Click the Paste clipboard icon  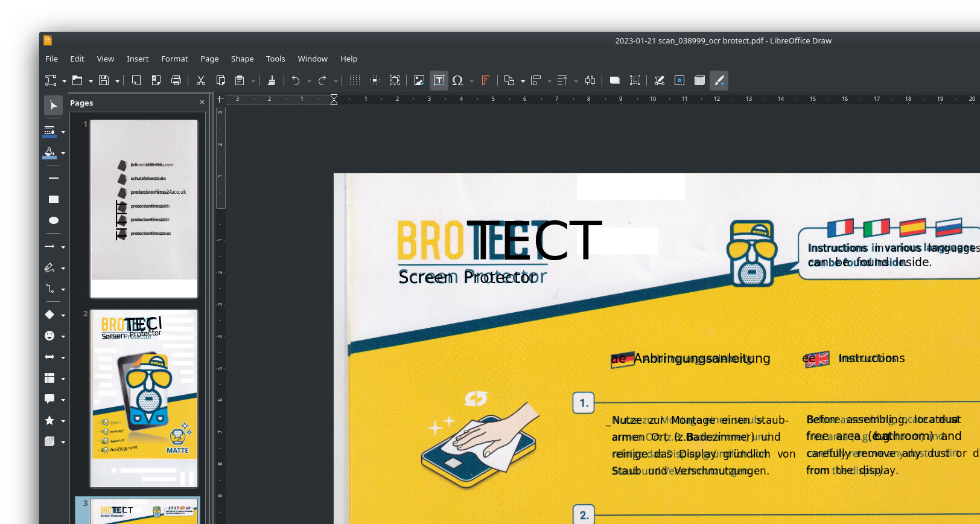tap(240, 80)
